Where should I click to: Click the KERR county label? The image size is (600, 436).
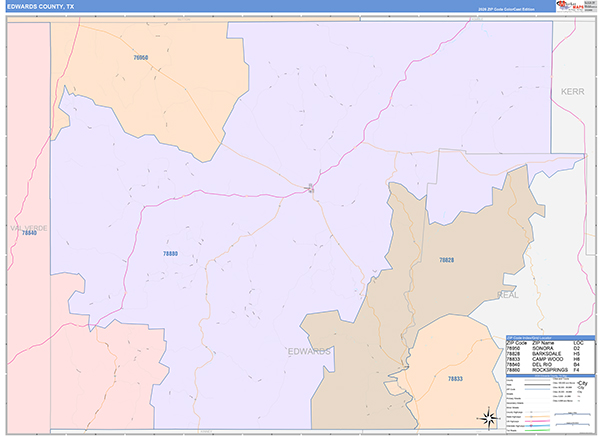tap(572, 91)
